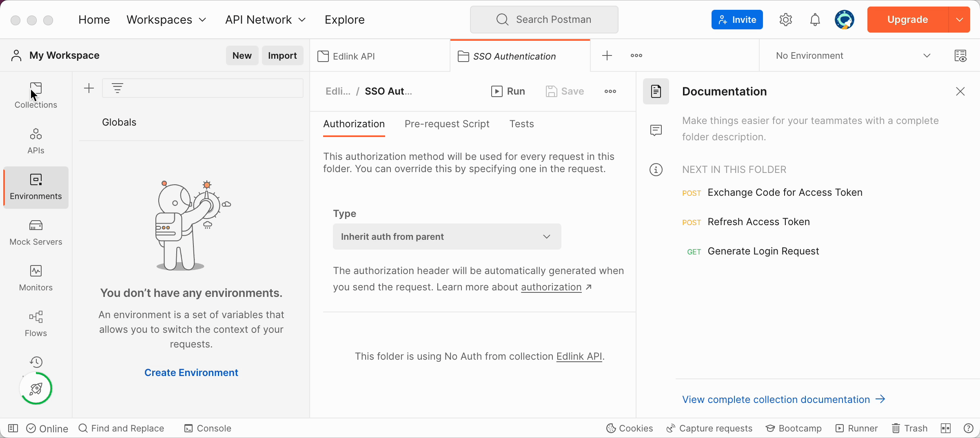
Task: Open the folder view more actions ellipsis
Action: tap(610, 91)
